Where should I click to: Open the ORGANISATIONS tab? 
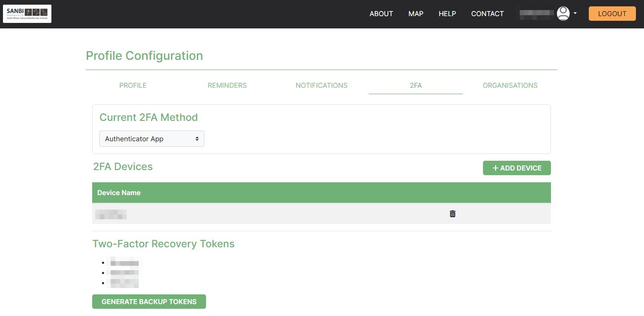tap(510, 85)
